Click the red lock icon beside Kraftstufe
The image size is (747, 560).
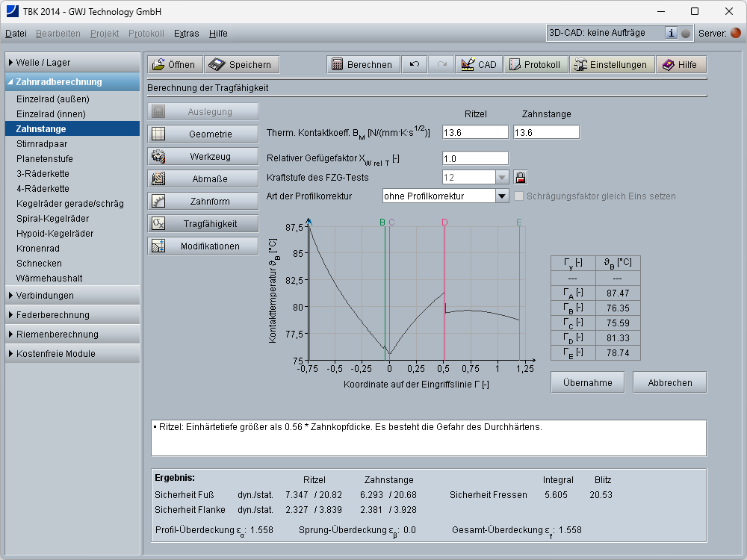521,178
